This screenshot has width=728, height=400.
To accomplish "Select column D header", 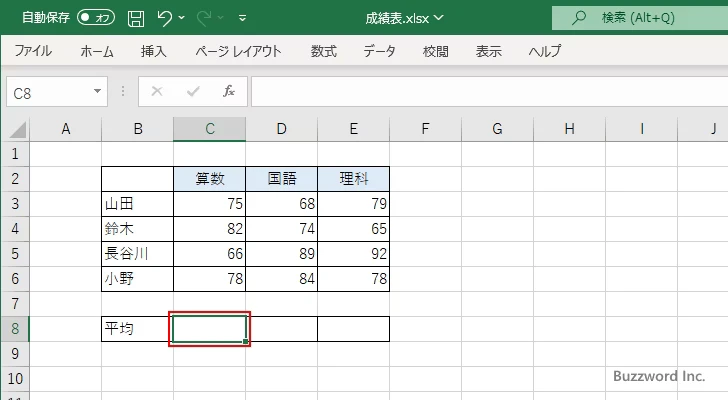I will [281, 129].
